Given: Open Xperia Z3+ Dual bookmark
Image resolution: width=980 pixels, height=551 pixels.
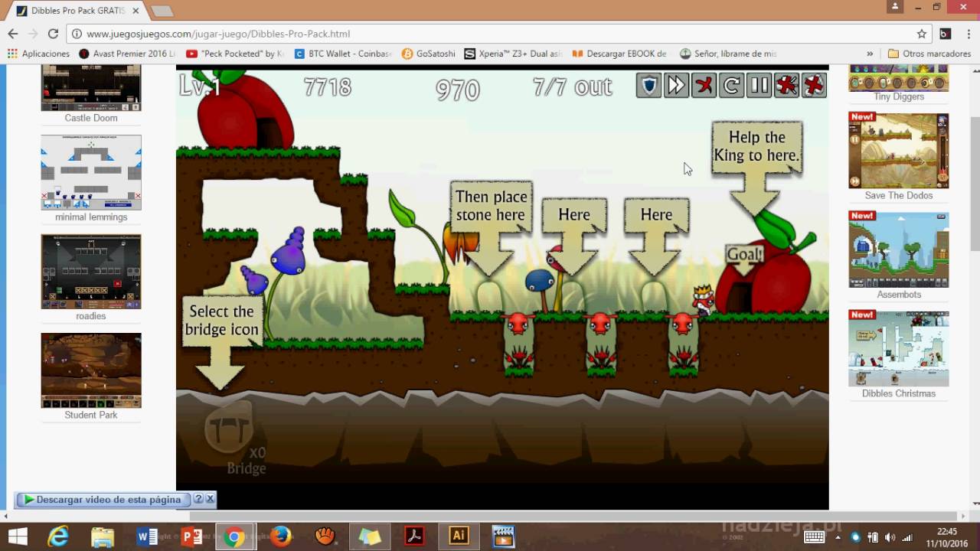Looking at the screenshot, I should click(x=513, y=54).
